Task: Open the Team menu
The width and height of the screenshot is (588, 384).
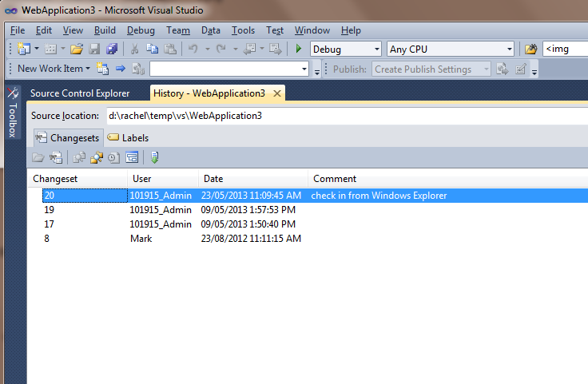Action: click(x=178, y=30)
